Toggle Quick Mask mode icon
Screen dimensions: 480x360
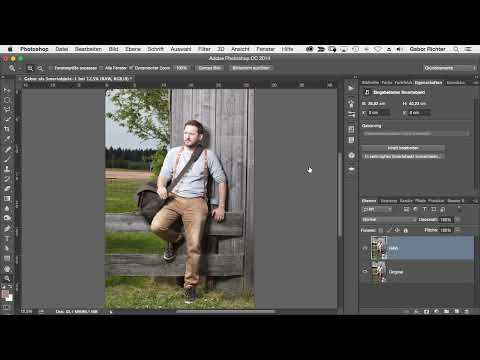click(7, 307)
